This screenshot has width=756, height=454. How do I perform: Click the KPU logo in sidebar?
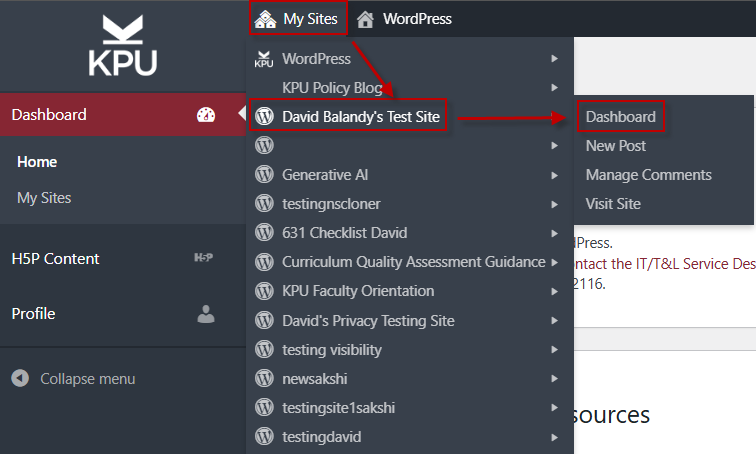pos(122,45)
